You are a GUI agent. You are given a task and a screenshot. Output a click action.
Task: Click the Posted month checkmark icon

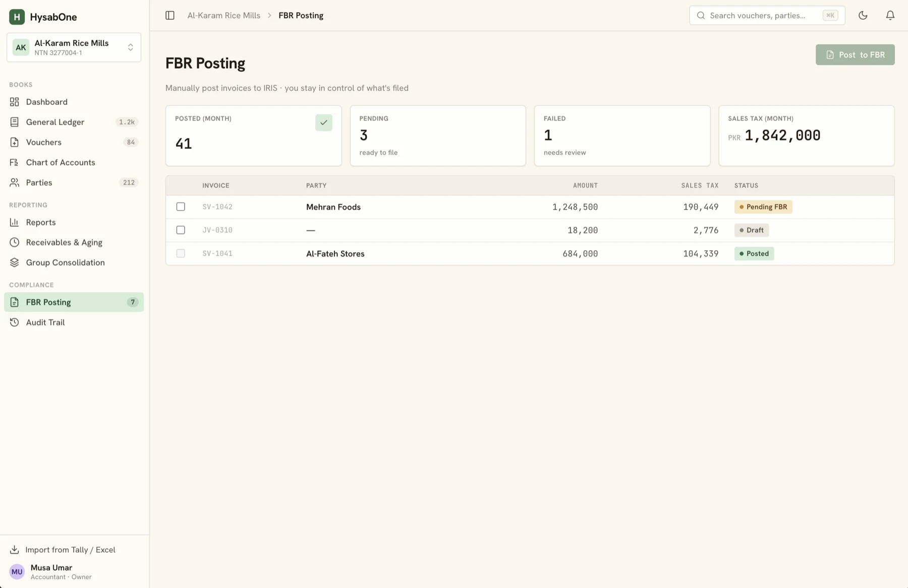324,123
